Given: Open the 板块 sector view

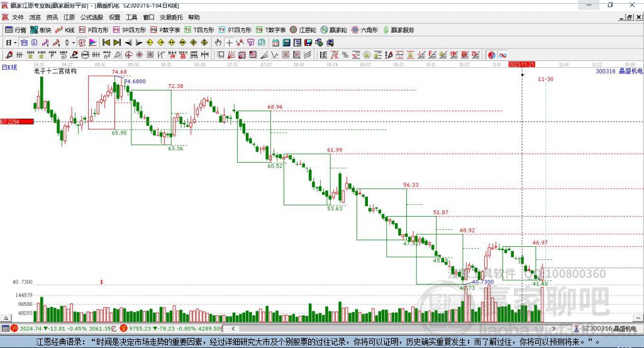Looking at the screenshot, I should pyautogui.click(x=41, y=30).
